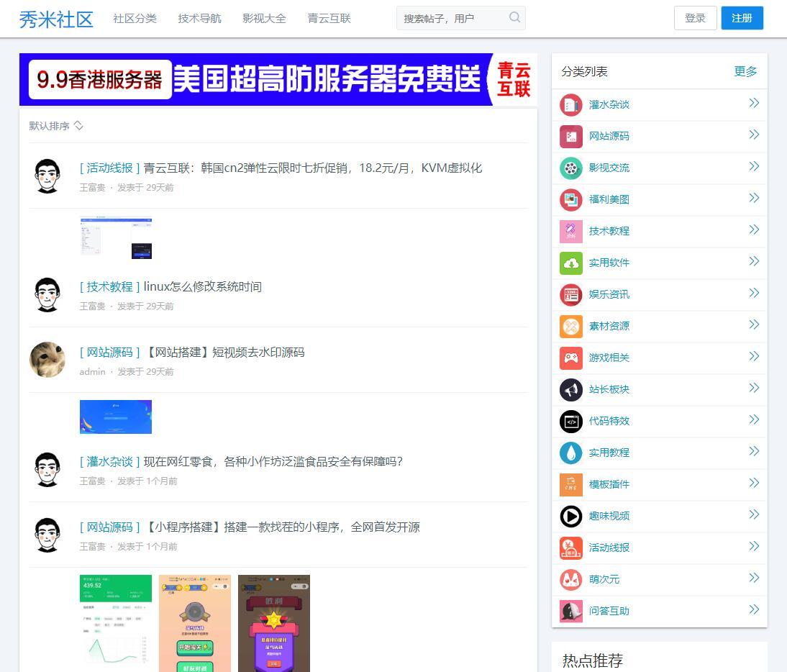This screenshot has height=672, width=787.
Task: Click the 代码特效 code icon
Action: click(570, 422)
